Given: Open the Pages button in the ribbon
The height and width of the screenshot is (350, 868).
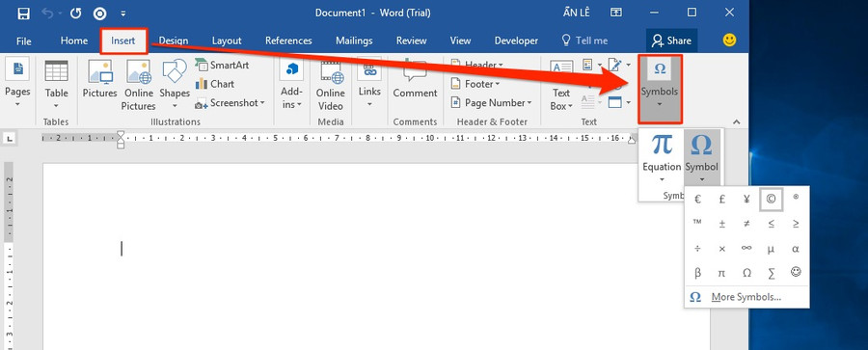Looking at the screenshot, I should (17, 84).
